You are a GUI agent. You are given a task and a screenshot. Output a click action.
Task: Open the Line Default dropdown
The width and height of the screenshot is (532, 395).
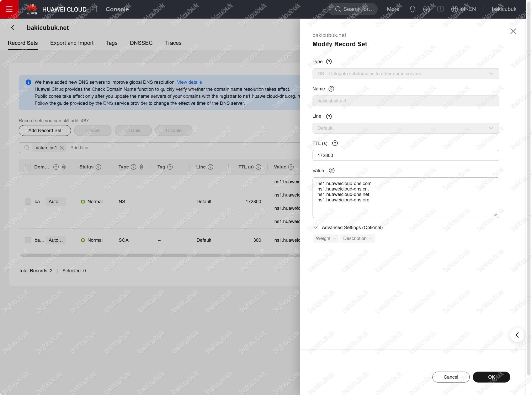tap(405, 128)
